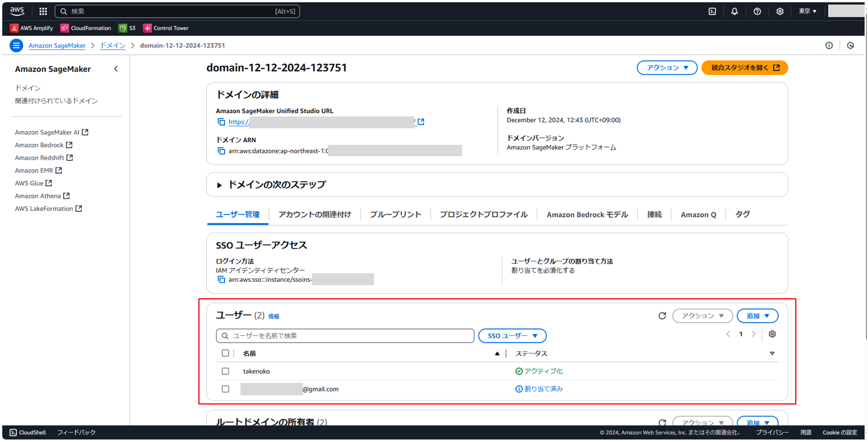
Task: Open the users 追加 dropdown
Action: (758, 316)
